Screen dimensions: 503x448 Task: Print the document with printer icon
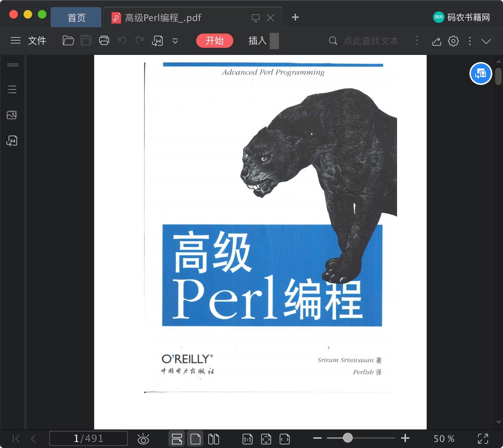(104, 41)
